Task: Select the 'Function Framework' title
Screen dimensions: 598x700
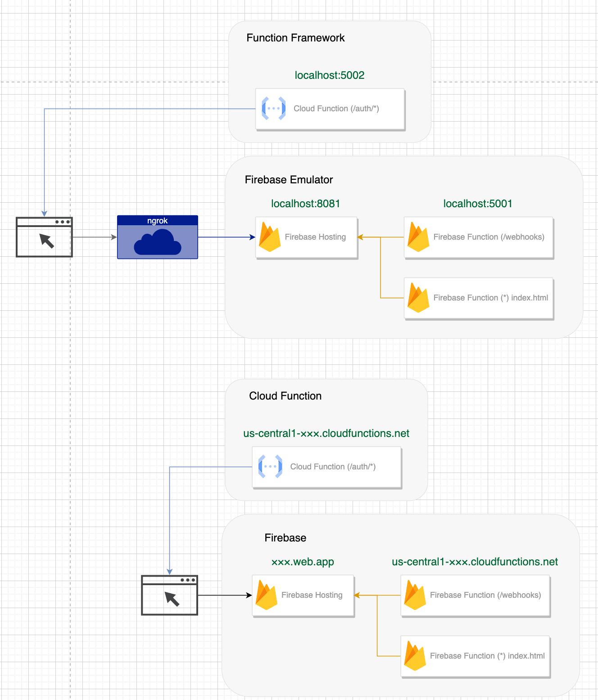Action: click(x=295, y=38)
